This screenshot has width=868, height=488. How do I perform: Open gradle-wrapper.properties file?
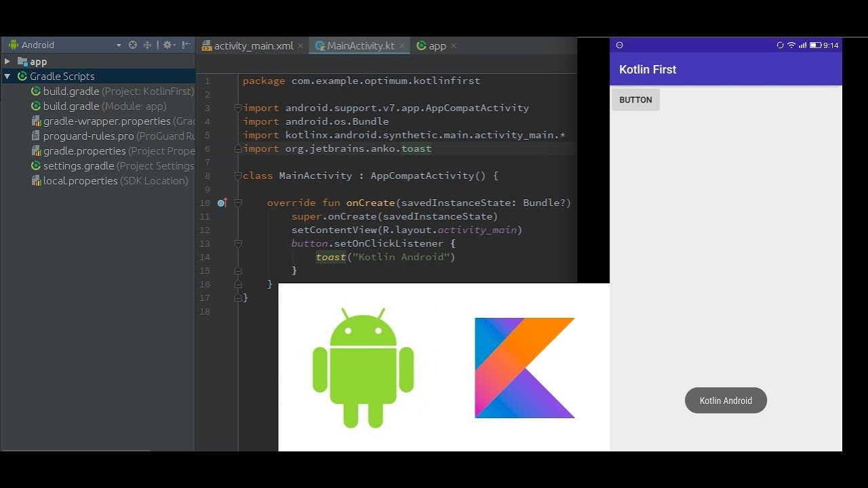pos(113,121)
